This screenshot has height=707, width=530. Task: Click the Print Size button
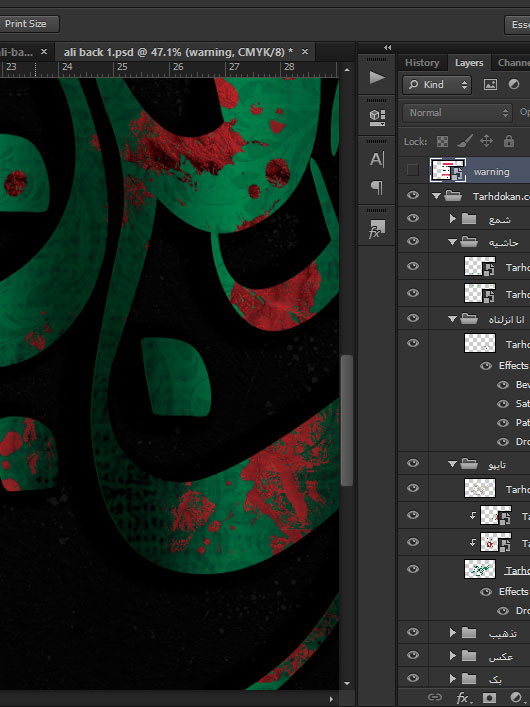tap(28, 24)
